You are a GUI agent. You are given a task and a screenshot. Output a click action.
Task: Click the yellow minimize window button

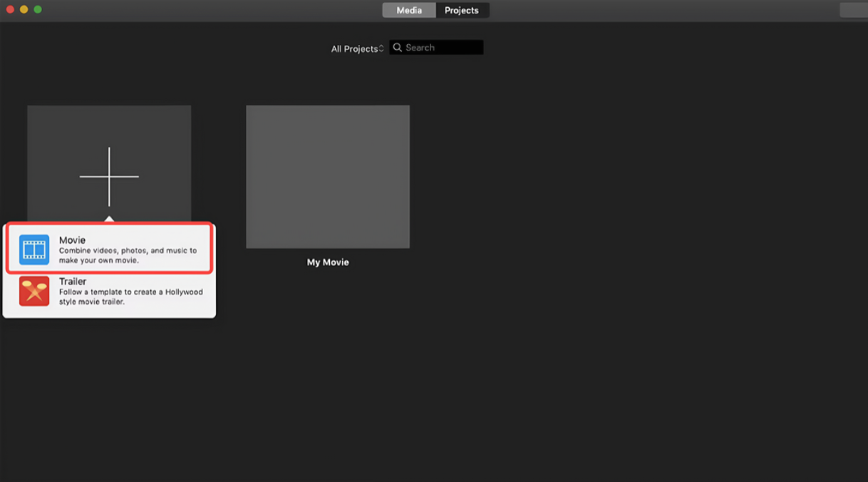(24, 9)
